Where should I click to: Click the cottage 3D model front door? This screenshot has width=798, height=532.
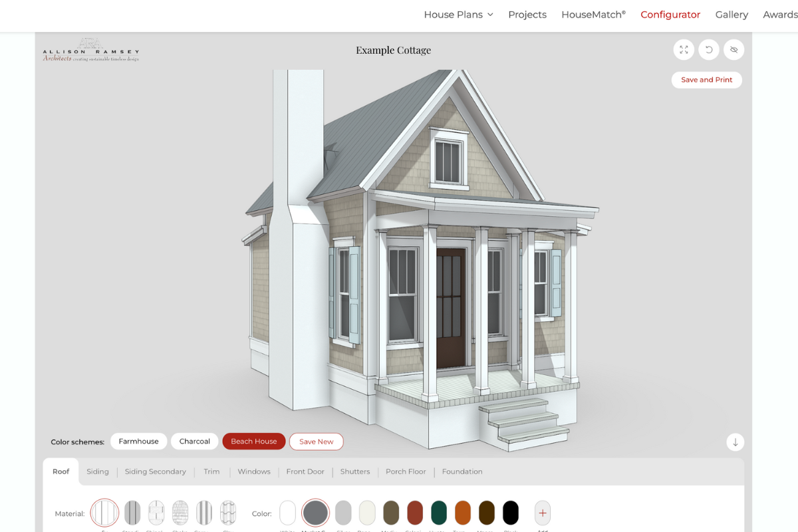pos(452,307)
